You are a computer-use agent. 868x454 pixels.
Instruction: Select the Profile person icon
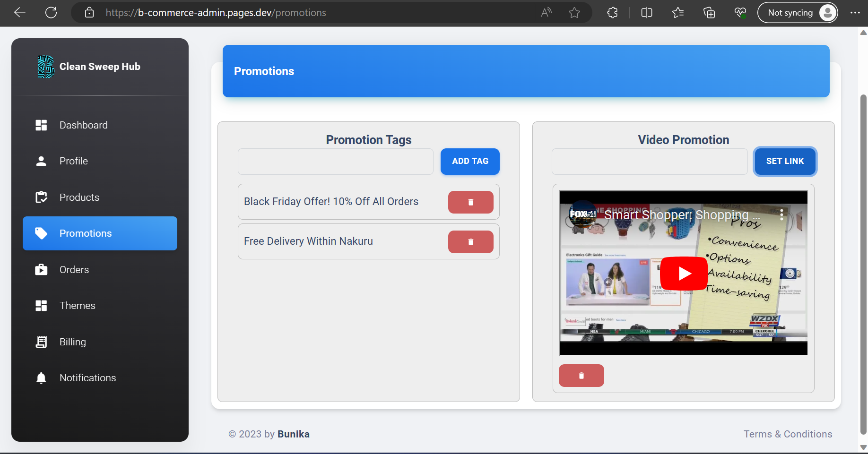point(41,161)
